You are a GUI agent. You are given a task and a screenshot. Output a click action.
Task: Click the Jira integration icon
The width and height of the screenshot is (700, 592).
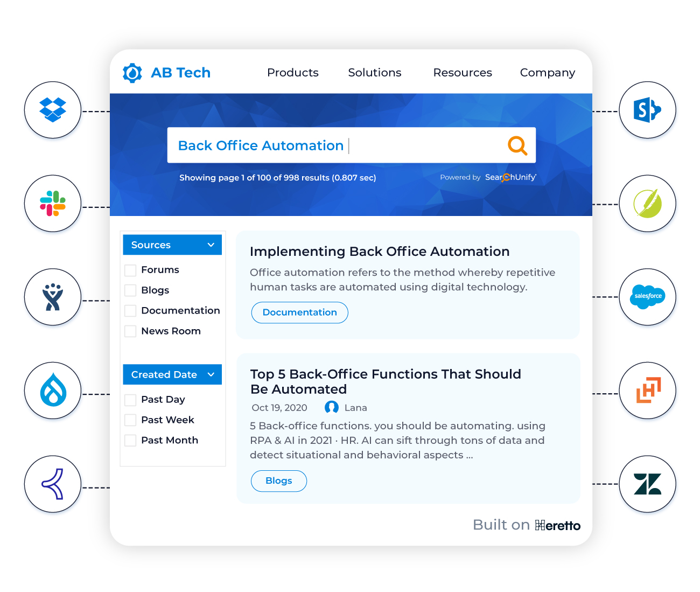point(53,297)
